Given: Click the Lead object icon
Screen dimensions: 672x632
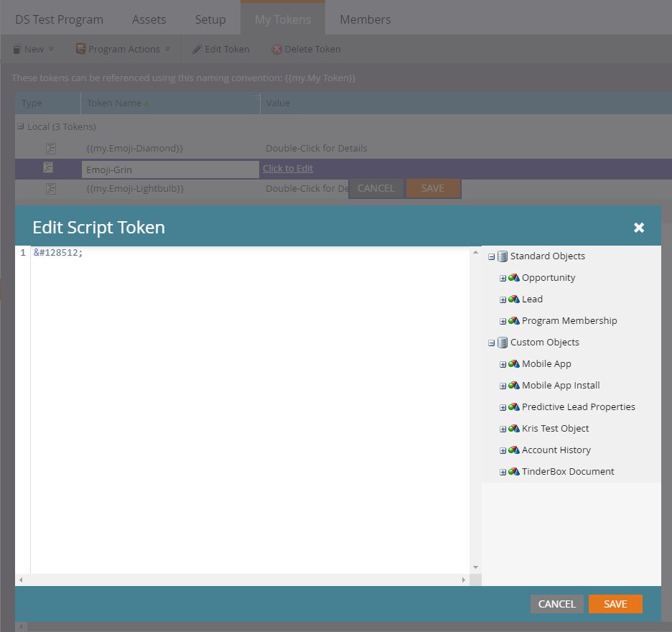Looking at the screenshot, I should click(x=513, y=299).
